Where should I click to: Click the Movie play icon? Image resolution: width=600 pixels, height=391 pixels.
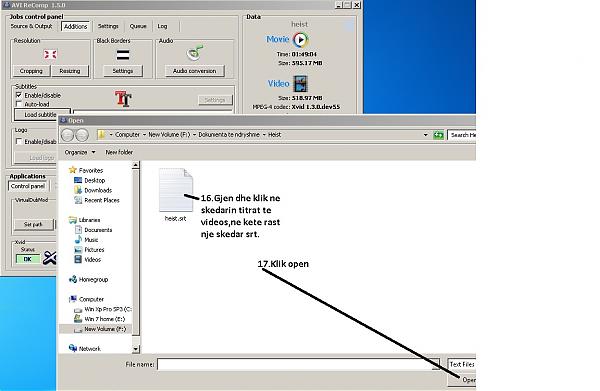301,39
